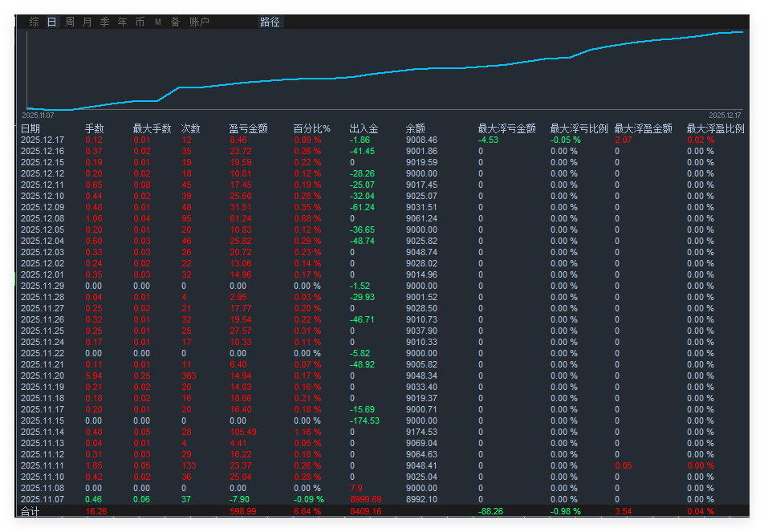This screenshot has height=532, width=764.
Task: Click the withdrawal value -174.53
Action: coord(364,420)
